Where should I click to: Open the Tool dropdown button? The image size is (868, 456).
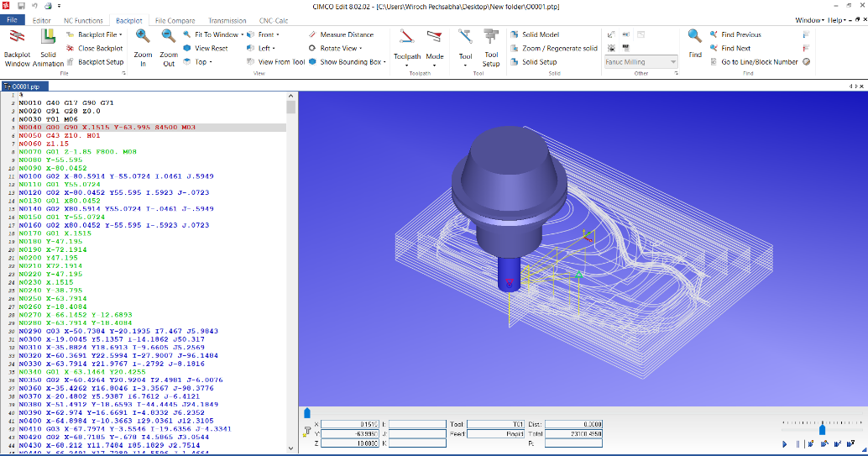(465, 48)
